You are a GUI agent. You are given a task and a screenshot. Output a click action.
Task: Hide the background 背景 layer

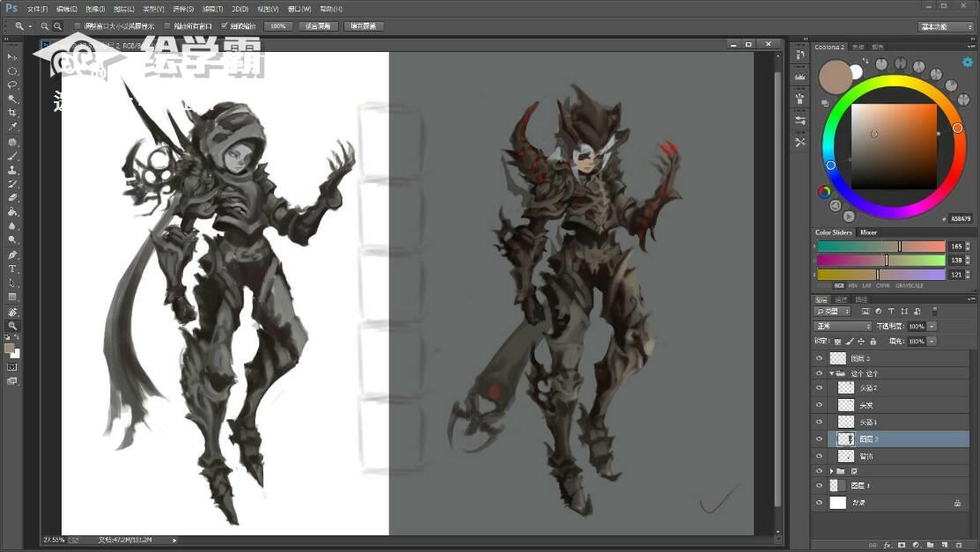(819, 503)
